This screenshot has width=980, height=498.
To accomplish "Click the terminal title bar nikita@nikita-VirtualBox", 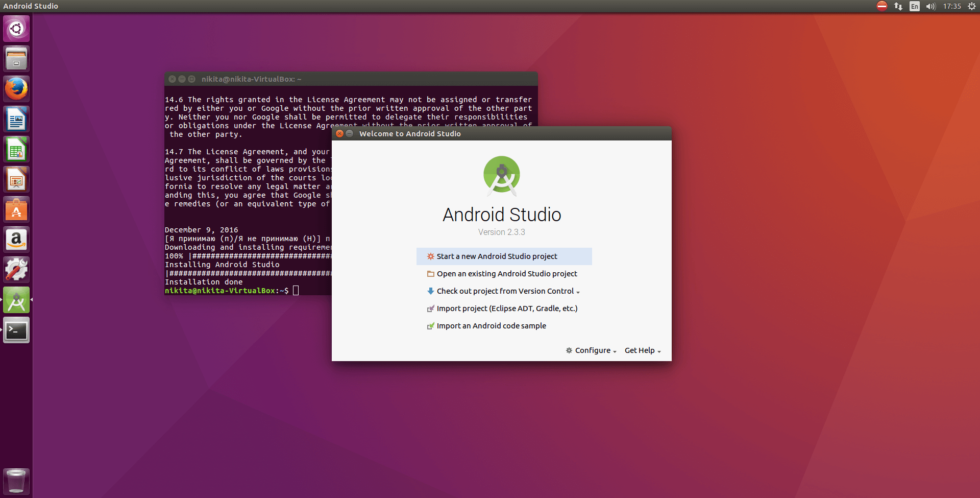I will (351, 79).
